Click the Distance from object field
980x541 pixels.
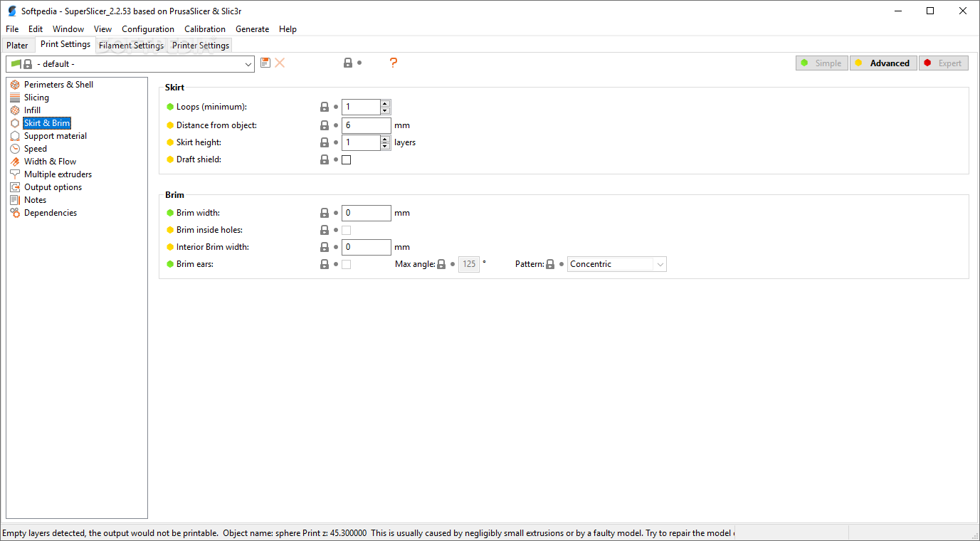[x=367, y=125]
